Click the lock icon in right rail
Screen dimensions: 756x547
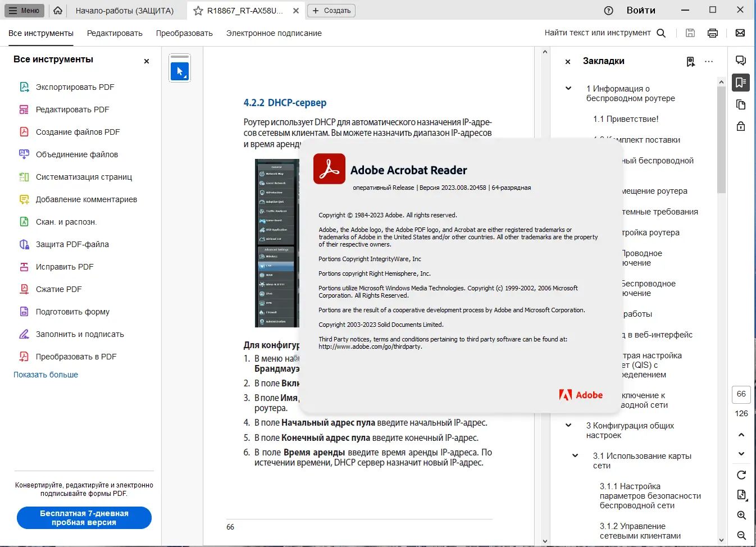741,126
